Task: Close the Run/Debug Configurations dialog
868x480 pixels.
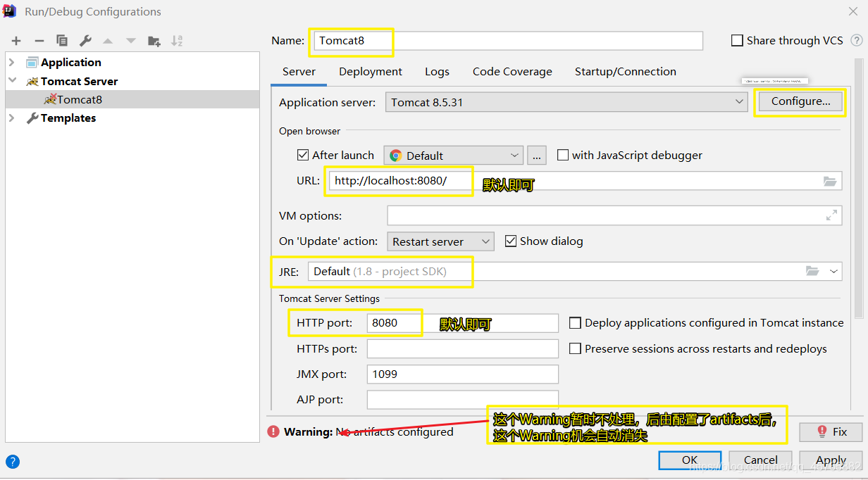Action: coord(853,11)
